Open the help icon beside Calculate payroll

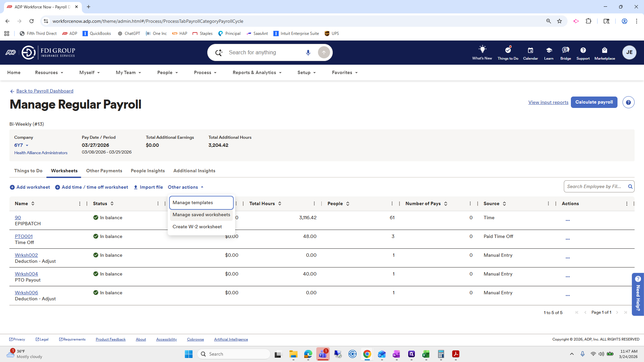point(628,102)
